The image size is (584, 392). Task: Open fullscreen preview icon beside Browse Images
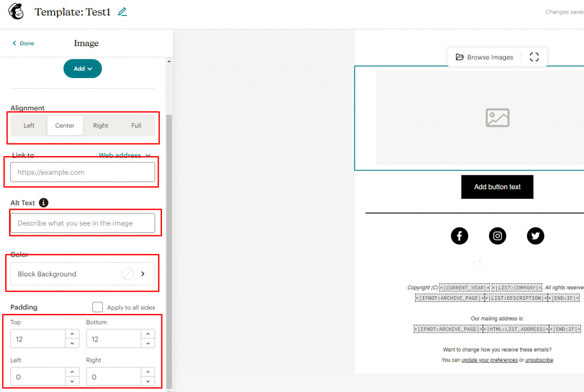point(534,56)
